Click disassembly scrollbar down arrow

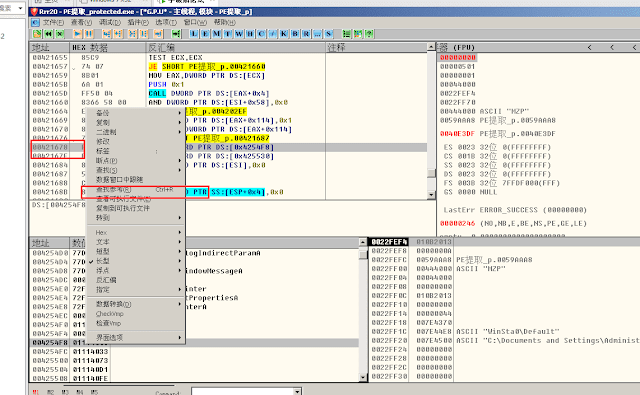[x=431, y=195]
